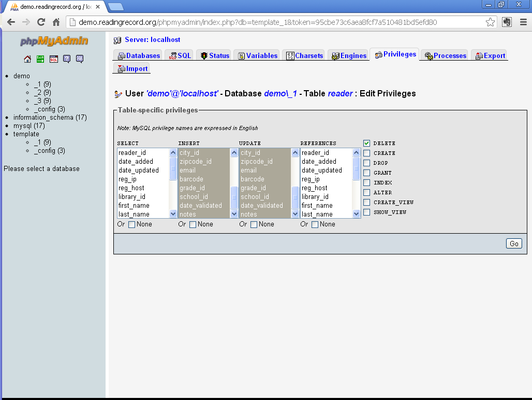Click the UPDATE list scrollbar thumb

tap(295, 196)
